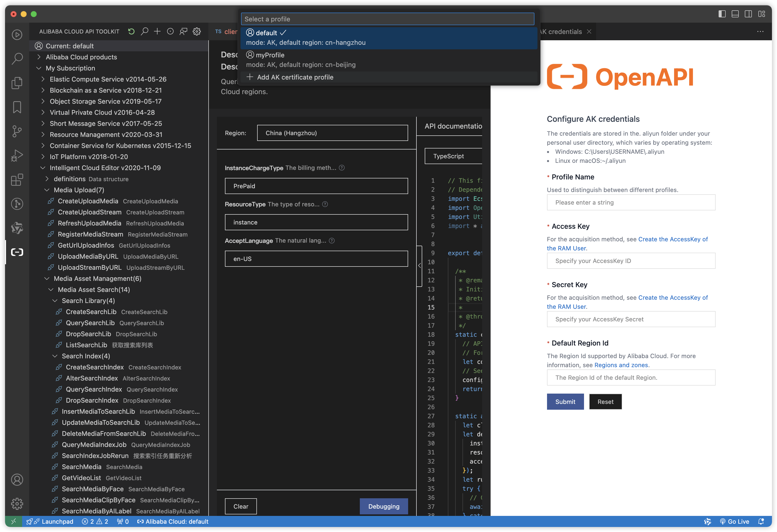Focus the Profile Name input field
777x532 pixels.
(x=631, y=203)
